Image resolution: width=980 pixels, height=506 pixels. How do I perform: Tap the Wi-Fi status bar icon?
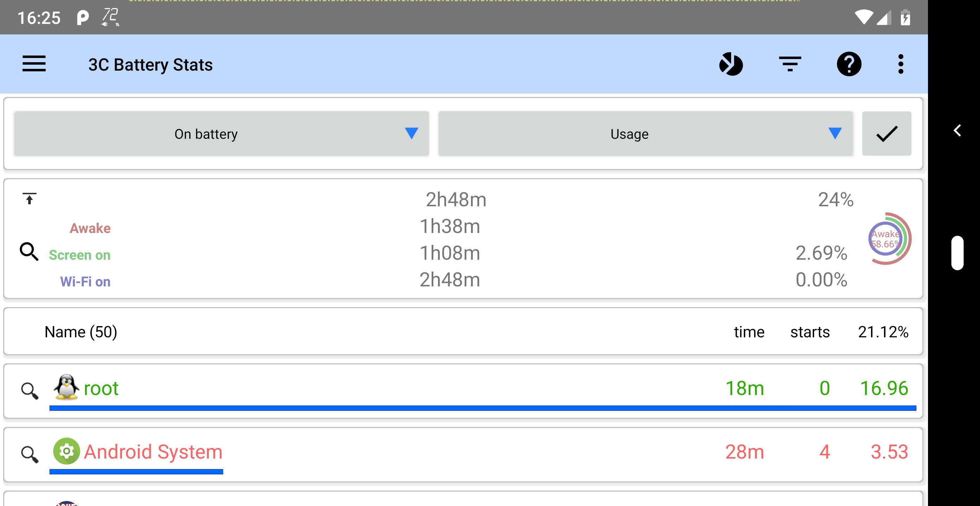point(864,18)
